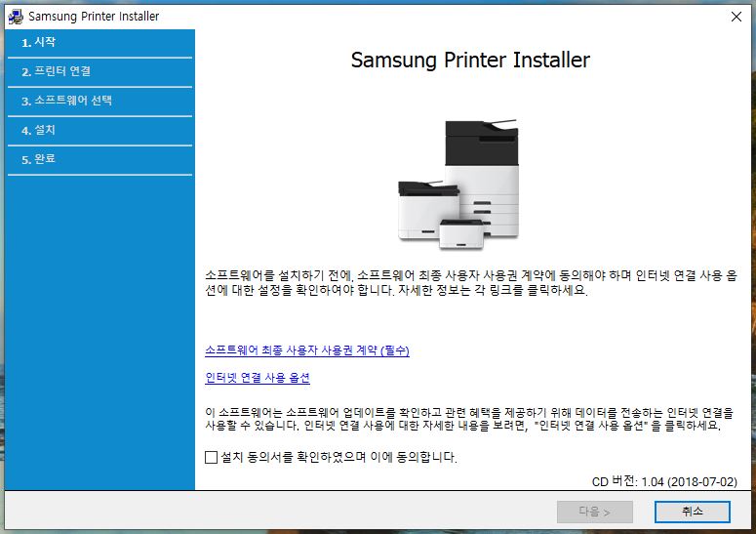Click the paragraph starting 이 소프트웨어는 소프트웨어 업데이트를
This screenshot has width=756, height=534.
(x=469, y=419)
